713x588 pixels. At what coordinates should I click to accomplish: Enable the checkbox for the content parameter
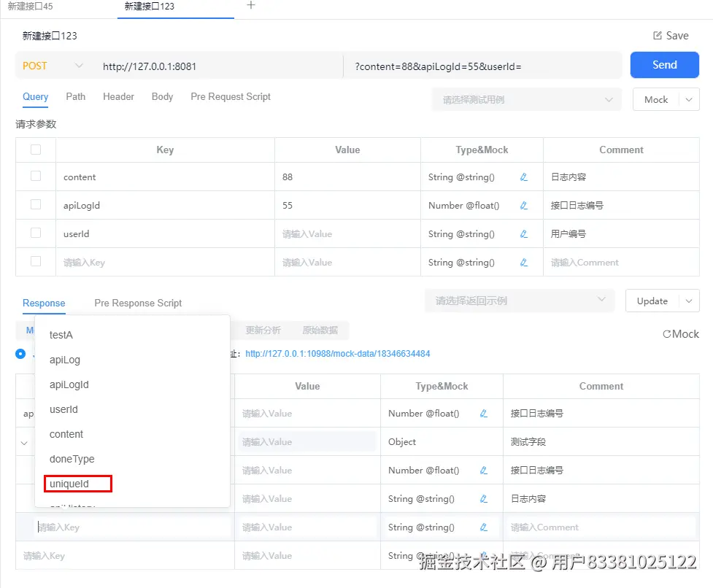[35, 177]
